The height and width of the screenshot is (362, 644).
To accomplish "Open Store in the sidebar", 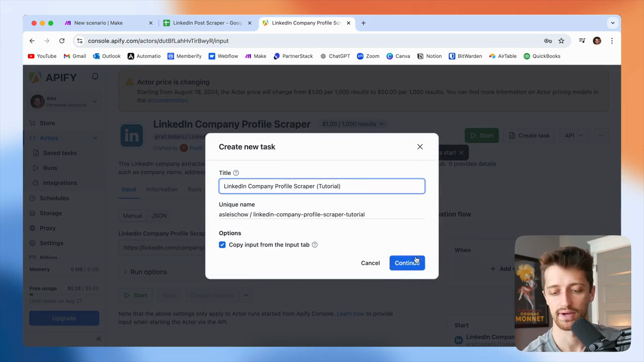I will (47, 123).
